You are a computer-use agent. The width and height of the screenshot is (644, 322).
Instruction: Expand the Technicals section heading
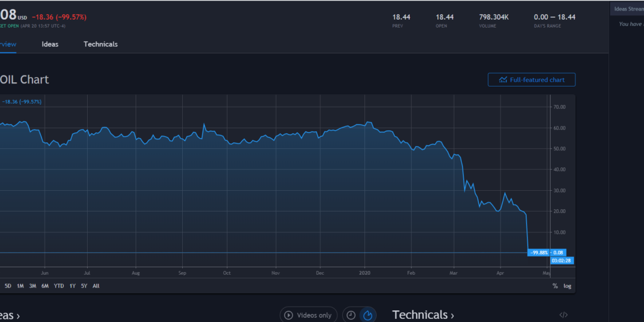point(423,315)
